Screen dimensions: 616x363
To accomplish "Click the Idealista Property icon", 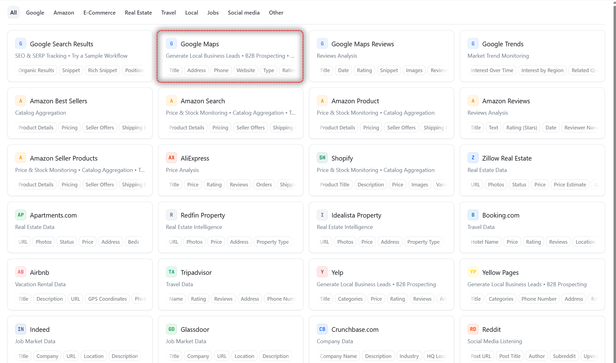I will (x=322, y=215).
